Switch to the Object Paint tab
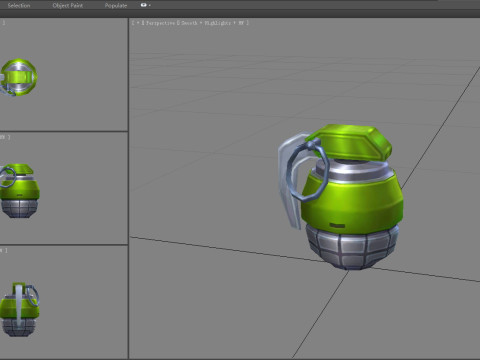480x360 pixels. click(68, 5)
